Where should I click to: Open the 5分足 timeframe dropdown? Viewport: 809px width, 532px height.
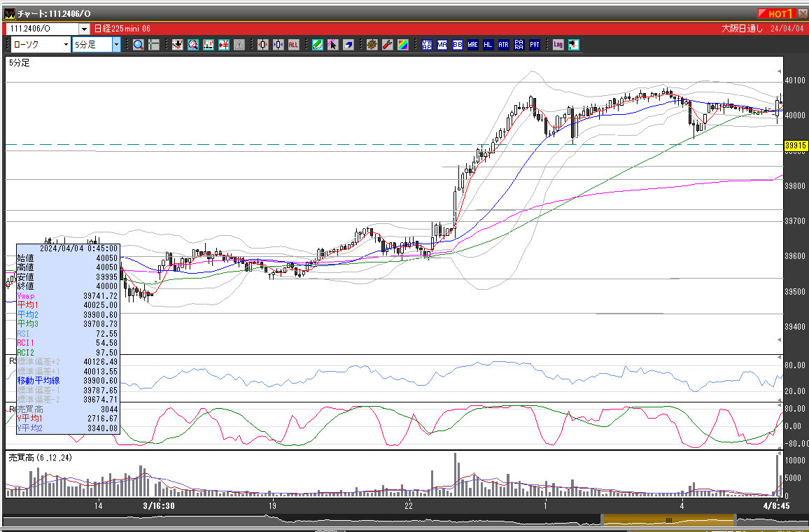[x=97, y=45]
